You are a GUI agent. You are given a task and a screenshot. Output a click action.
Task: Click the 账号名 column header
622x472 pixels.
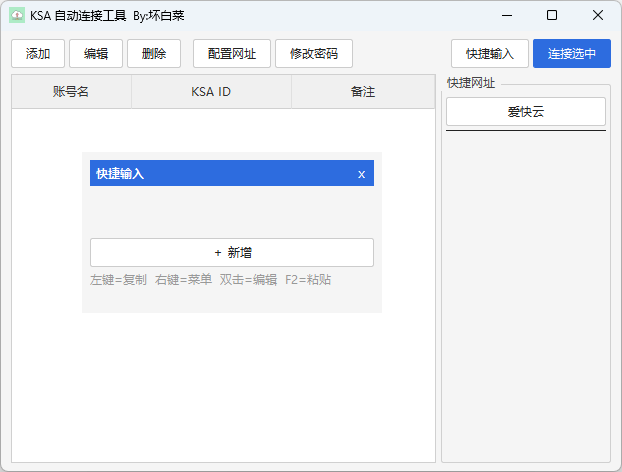point(71,92)
